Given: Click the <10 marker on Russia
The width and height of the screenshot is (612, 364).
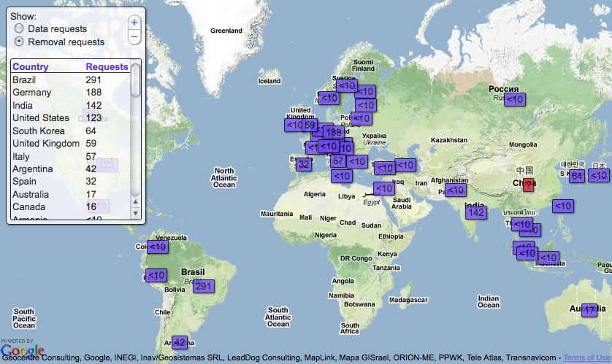Looking at the screenshot, I should pos(515,98).
